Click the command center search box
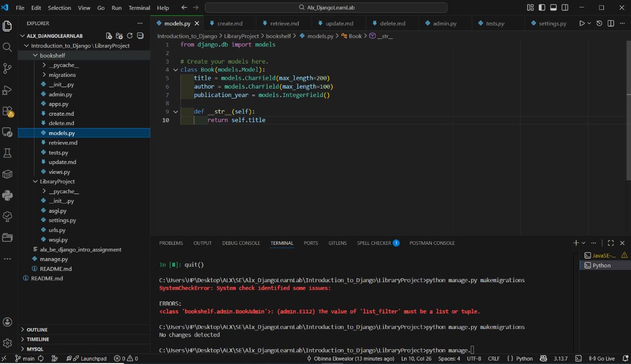Image resolution: width=631 pixels, height=364 pixels. point(326,8)
